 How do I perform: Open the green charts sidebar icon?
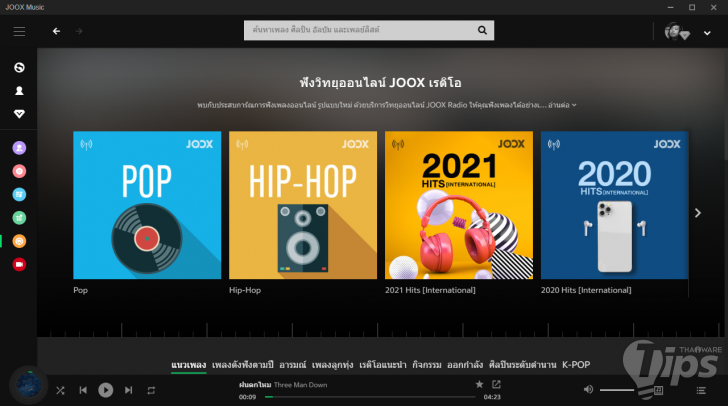pyautogui.click(x=19, y=218)
